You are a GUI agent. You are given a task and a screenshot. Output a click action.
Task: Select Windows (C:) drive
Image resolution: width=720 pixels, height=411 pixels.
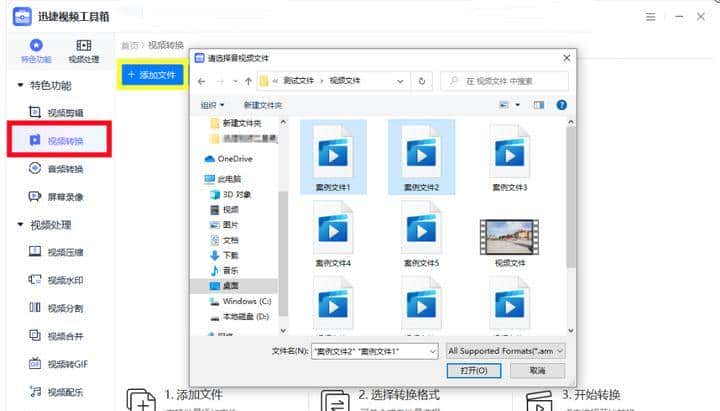pos(241,301)
